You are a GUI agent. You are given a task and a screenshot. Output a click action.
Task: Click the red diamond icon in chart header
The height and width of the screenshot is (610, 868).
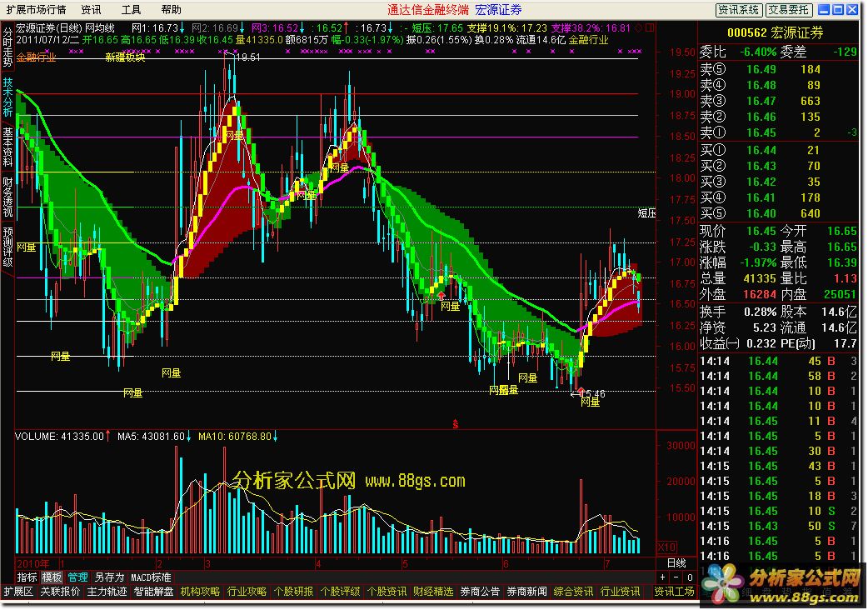(638, 27)
